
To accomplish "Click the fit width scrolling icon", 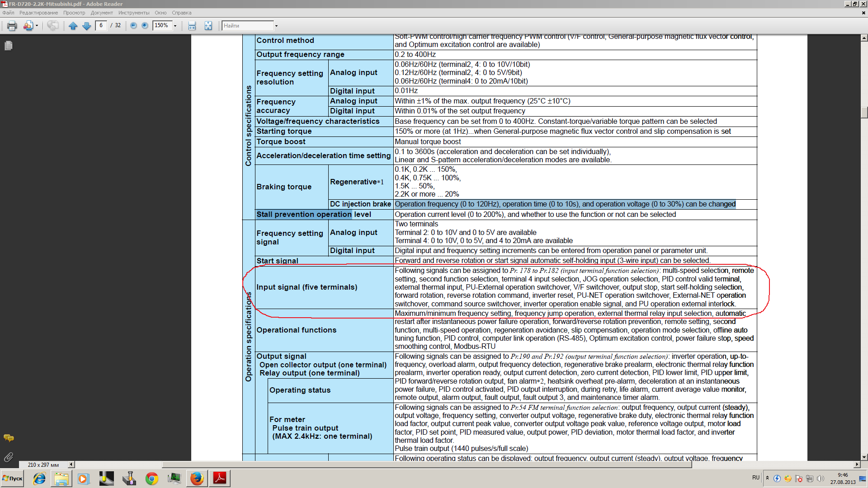I will coord(192,26).
